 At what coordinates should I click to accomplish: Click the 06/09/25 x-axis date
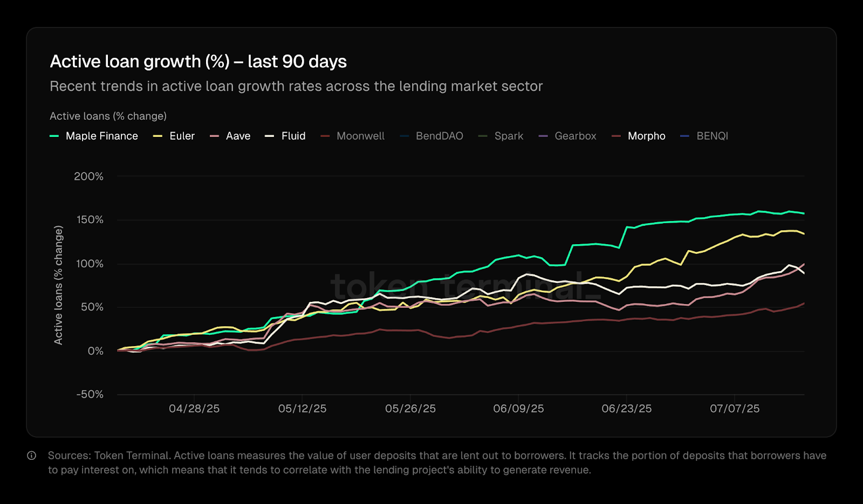pos(518,409)
